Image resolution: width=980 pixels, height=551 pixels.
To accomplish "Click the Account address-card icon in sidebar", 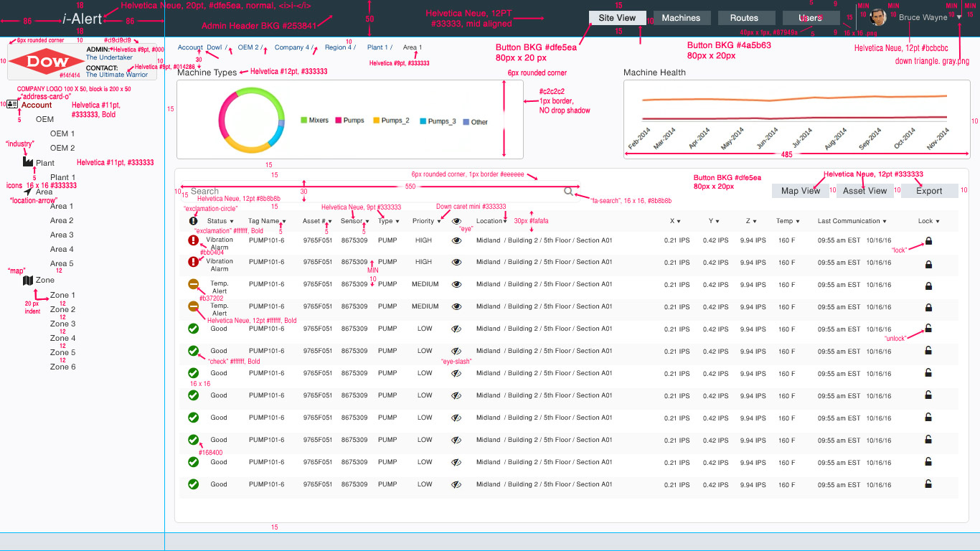I will 12,105.
